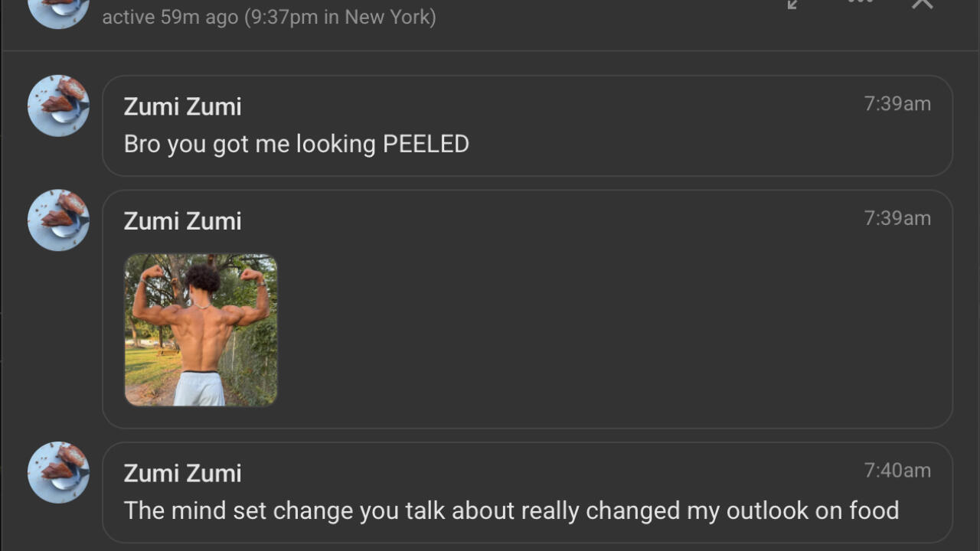Click the 7:39am timestamp on PEELED message
The width and height of the screenshot is (980, 551).
click(x=897, y=104)
